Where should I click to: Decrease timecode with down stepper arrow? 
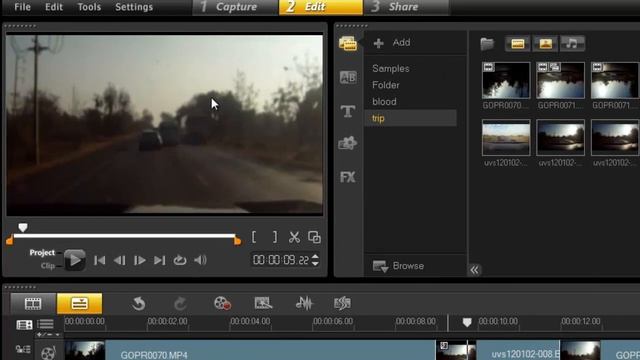click(315, 264)
